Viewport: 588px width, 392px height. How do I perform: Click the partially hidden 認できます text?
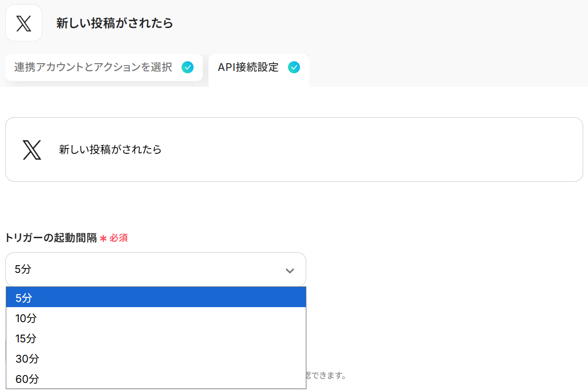click(x=326, y=375)
